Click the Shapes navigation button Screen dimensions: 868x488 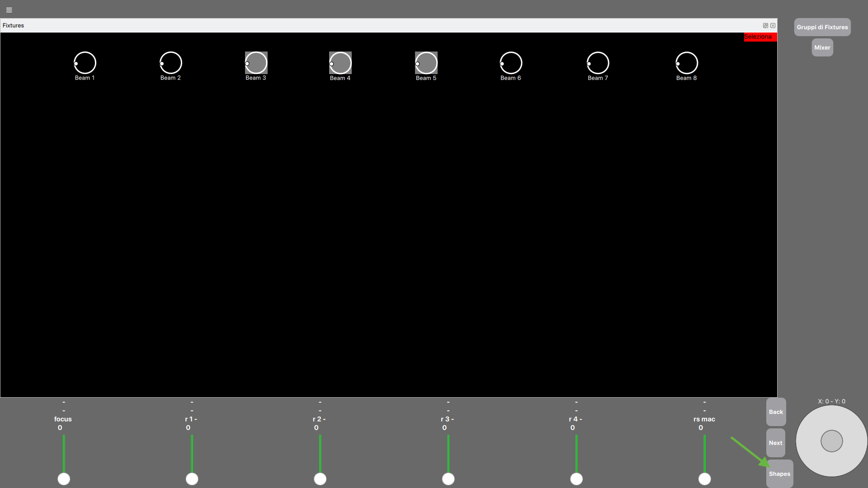(x=779, y=474)
